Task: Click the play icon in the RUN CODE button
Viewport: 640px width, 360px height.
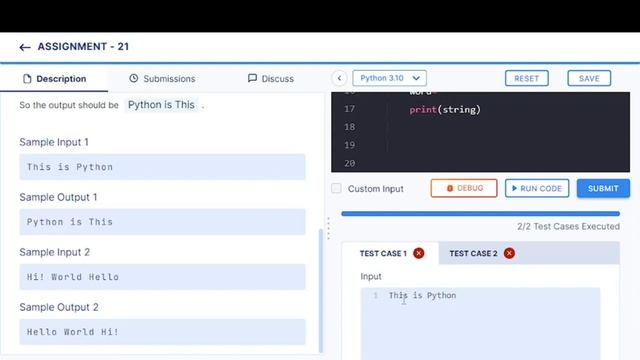Action: click(x=514, y=188)
